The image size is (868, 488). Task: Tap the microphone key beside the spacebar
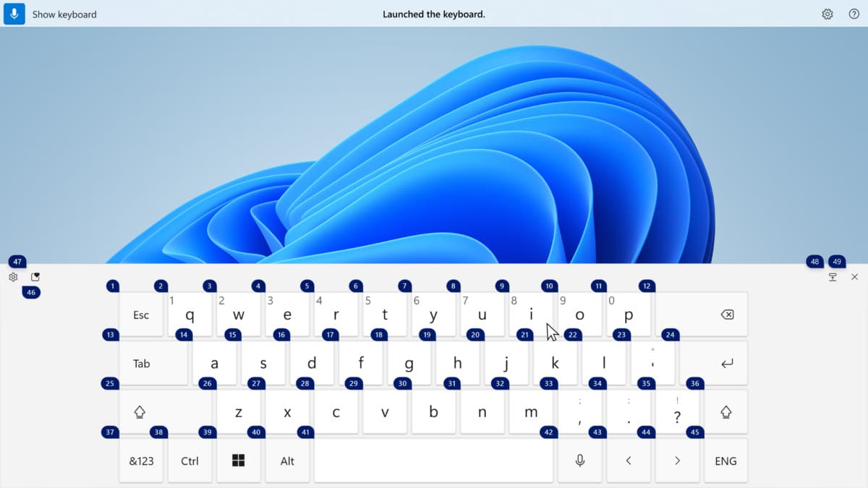pos(579,461)
